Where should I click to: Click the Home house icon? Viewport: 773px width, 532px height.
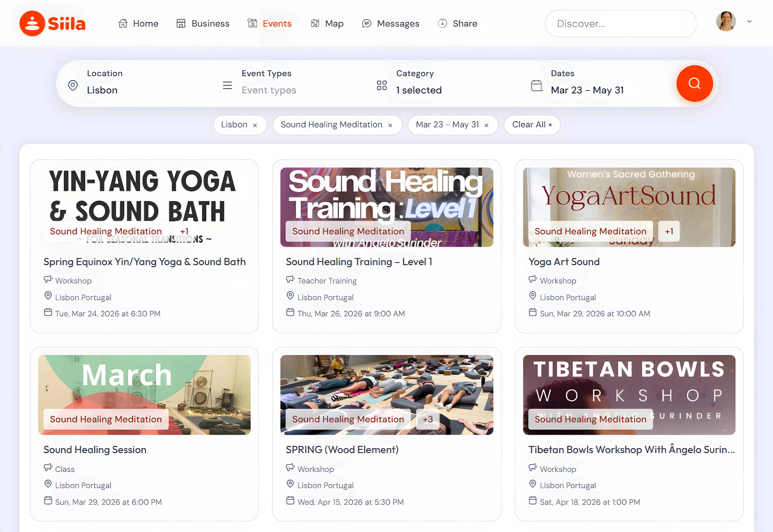coord(123,23)
